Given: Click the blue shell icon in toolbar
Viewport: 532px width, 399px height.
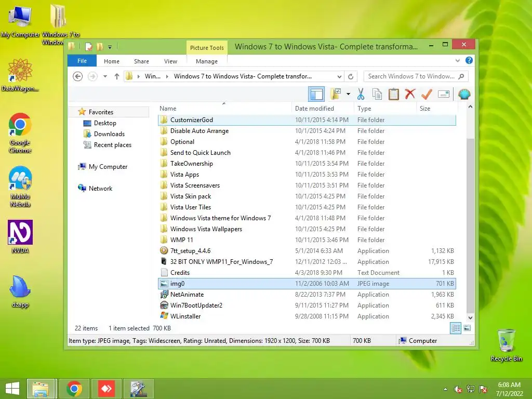Looking at the screenshot, I should (x=464, y=94).
